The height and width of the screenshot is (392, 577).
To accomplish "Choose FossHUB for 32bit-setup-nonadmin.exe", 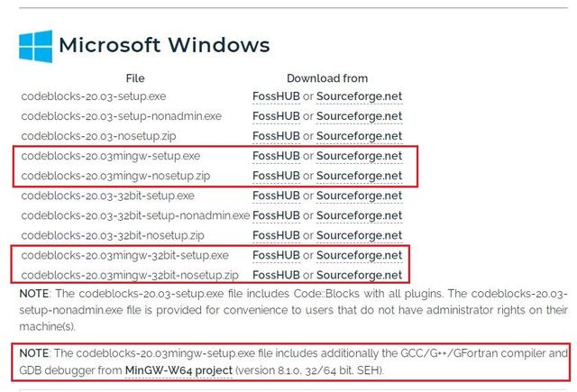I will click(x=277, y=215).
